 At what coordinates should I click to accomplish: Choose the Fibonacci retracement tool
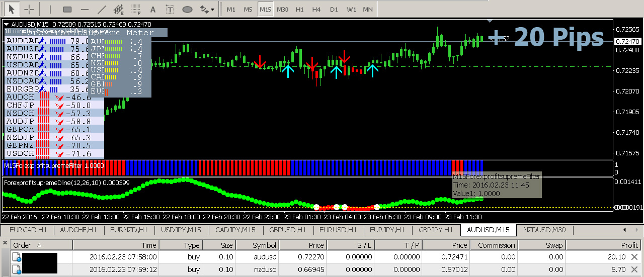pyautogui.click(x=136, y=9)
